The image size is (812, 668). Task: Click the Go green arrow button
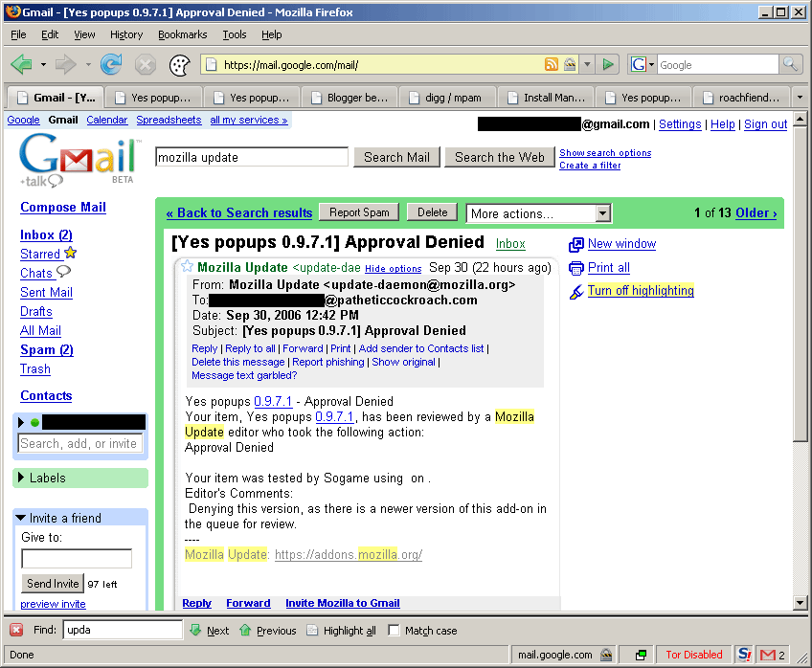point(608,65)
